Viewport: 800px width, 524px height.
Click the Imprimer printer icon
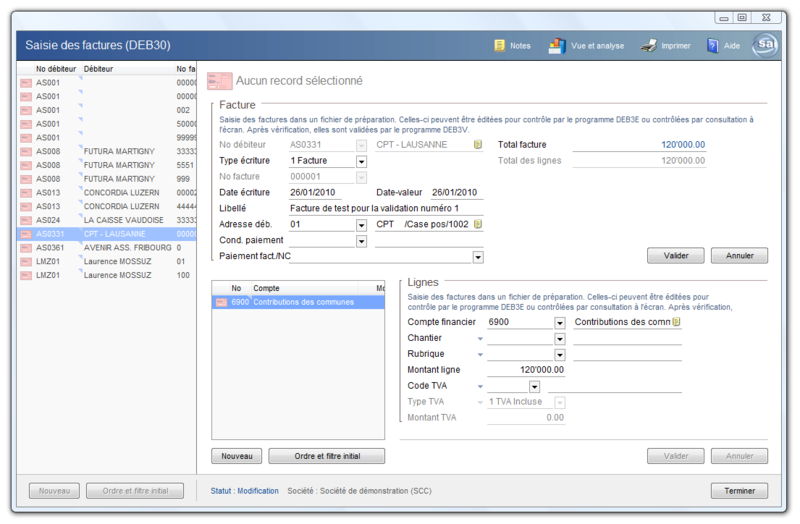click(x=648, y=46)
